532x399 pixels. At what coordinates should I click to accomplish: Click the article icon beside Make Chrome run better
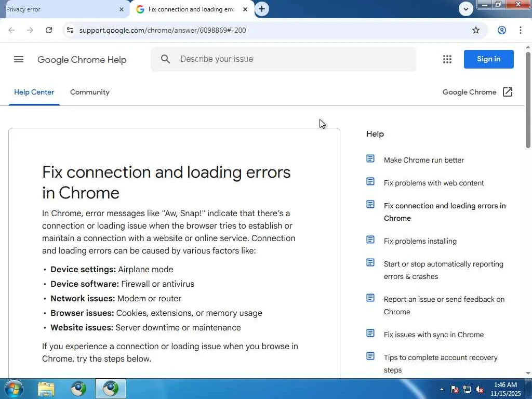370,158
